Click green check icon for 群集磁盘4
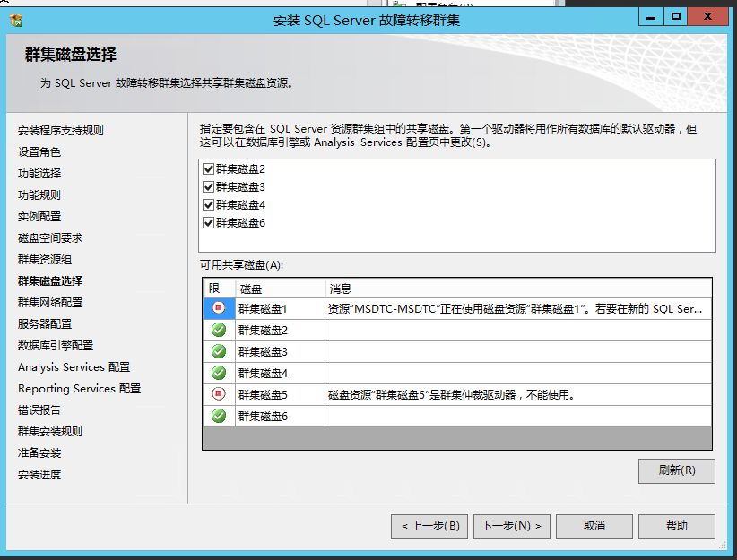737x560 pixels. pos(218,373)
